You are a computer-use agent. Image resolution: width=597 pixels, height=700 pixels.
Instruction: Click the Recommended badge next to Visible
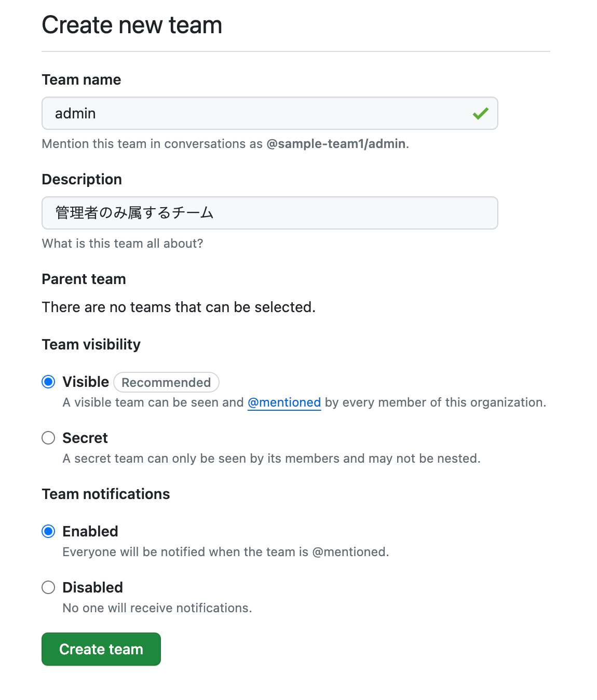pos(166,382)
